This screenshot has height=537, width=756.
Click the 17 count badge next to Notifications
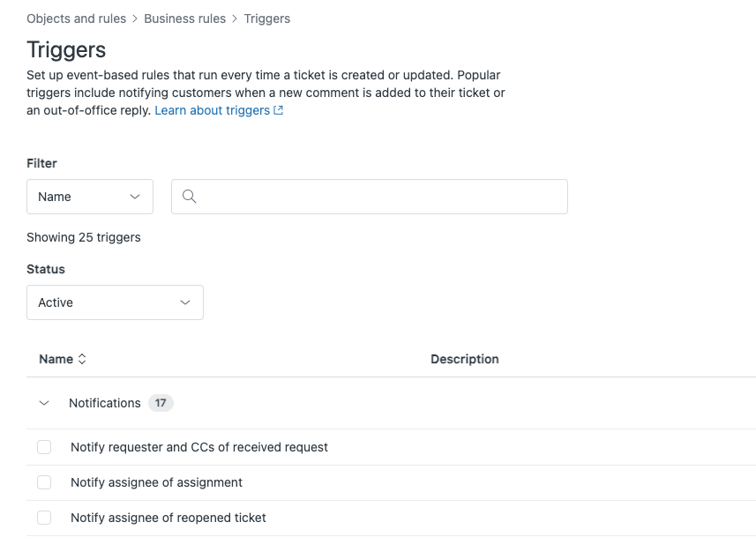(161, 403)
